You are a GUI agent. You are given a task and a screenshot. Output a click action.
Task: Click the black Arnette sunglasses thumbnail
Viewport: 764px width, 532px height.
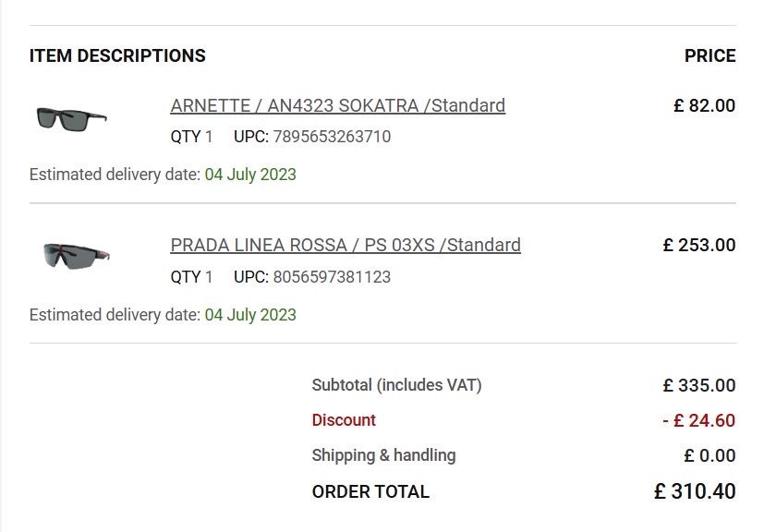[x=72, y=118]
